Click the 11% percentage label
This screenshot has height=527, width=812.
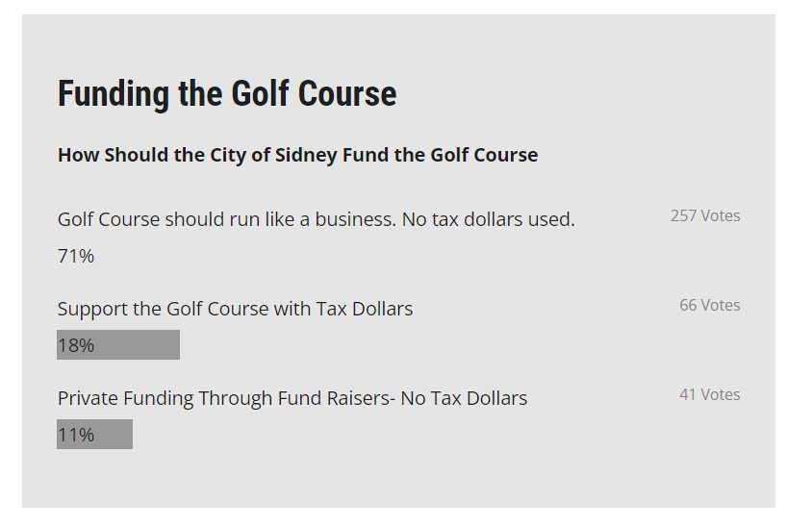coord(76,435)
